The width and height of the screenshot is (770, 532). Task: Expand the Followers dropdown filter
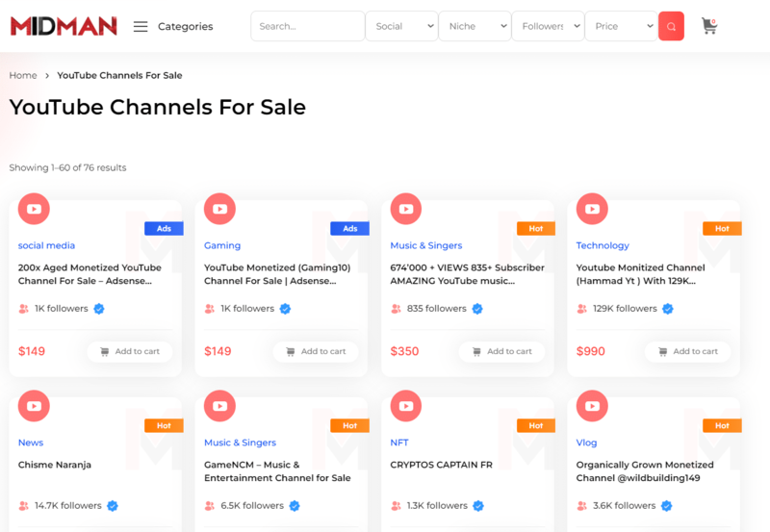tap(548, 26)
